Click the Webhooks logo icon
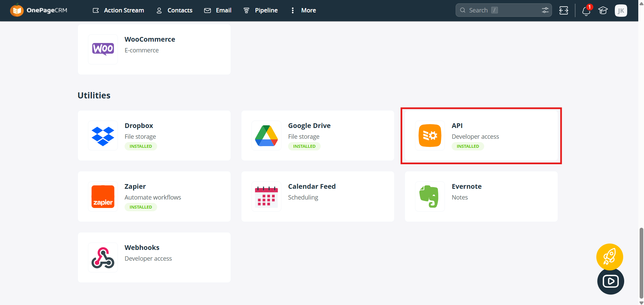Viewport: 644px width, 305px height. [103, 258]
